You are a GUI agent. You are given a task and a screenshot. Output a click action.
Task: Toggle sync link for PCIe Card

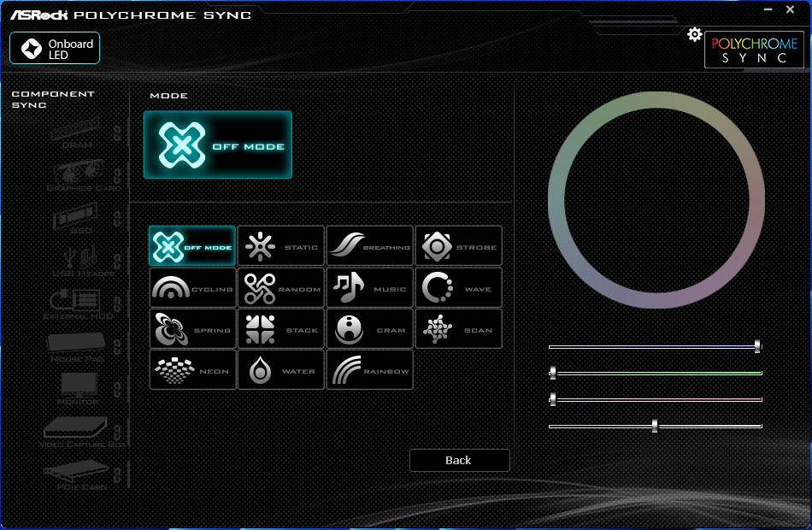point(118,474)
